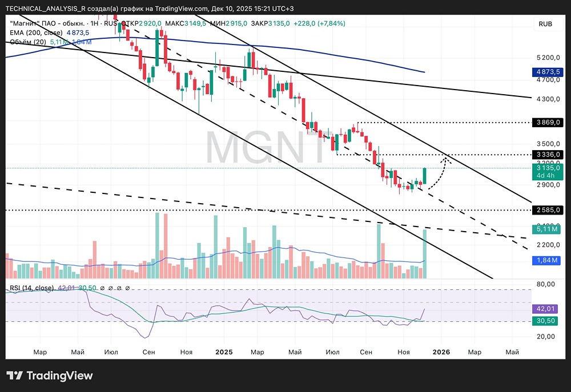Click the 80,00 RSI scale tick
Screen dimensions: 571x392
(x=545, y=284)
